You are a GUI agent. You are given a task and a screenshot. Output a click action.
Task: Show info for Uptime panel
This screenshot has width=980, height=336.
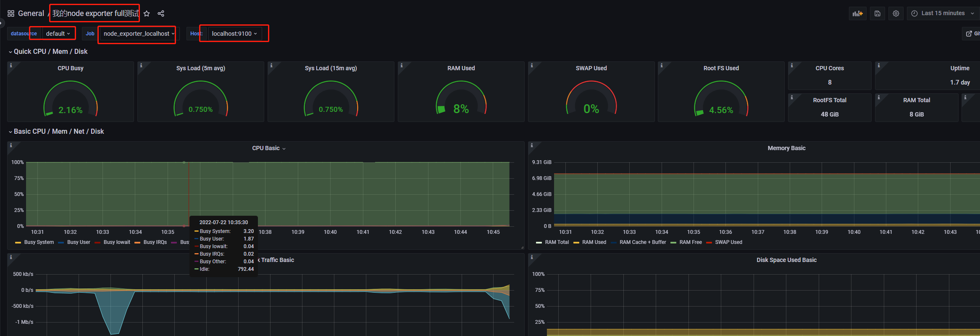click(x=879, y=66)
